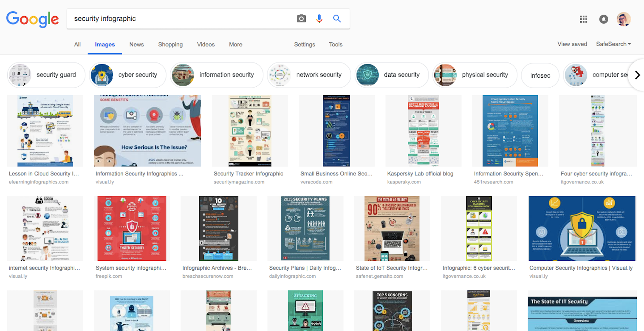Image resolution: width=644 pixels, height=331 pixels.
Task: Click the magnifying glass search button
Action: 337,19
